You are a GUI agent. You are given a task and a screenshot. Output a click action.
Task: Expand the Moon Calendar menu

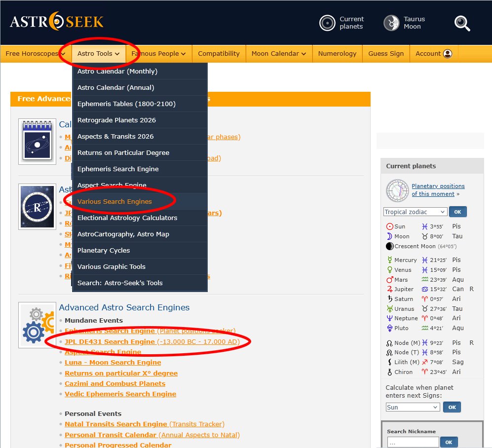(279, 54)
